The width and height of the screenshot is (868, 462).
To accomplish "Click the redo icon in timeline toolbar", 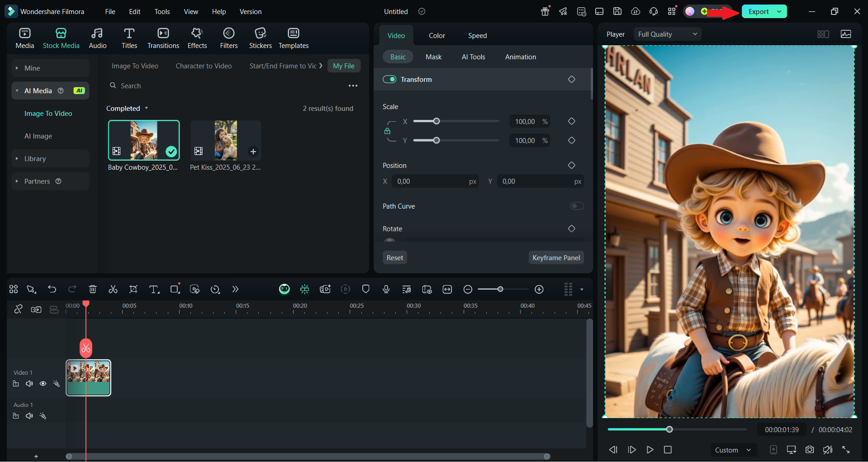I will [x=72, y=289].
